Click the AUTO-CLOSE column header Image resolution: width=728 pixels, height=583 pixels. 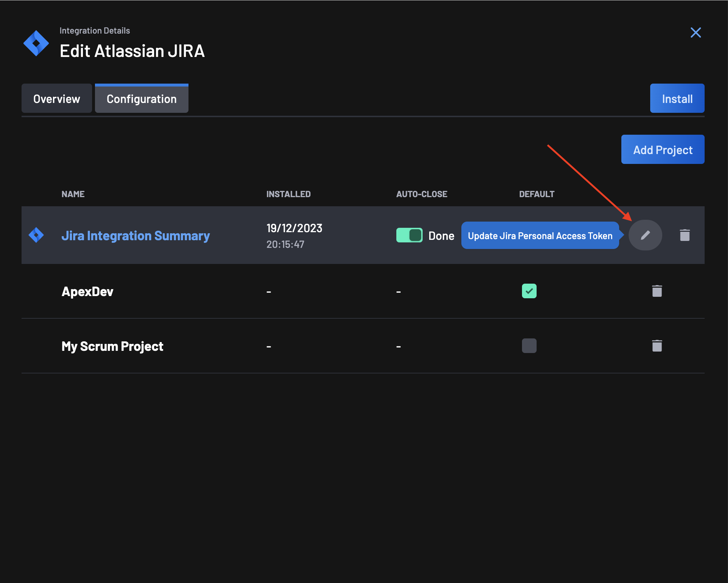(422, 194)
